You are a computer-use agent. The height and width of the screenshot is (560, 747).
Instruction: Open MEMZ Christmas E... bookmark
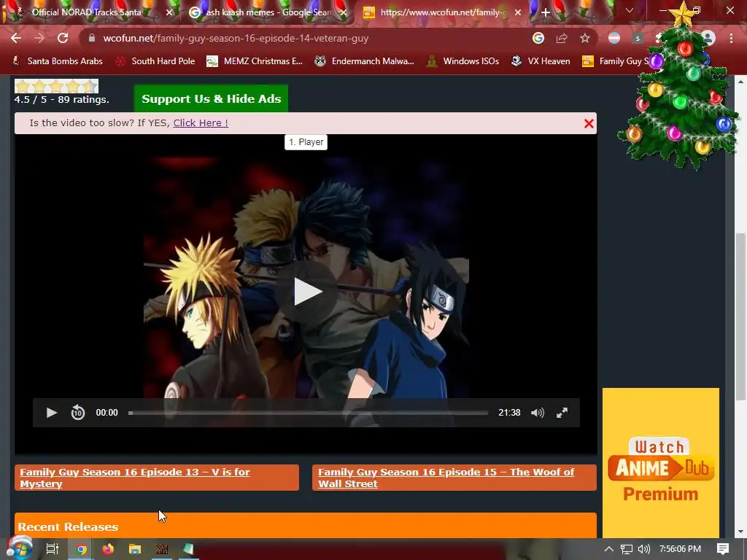[255, 61]
